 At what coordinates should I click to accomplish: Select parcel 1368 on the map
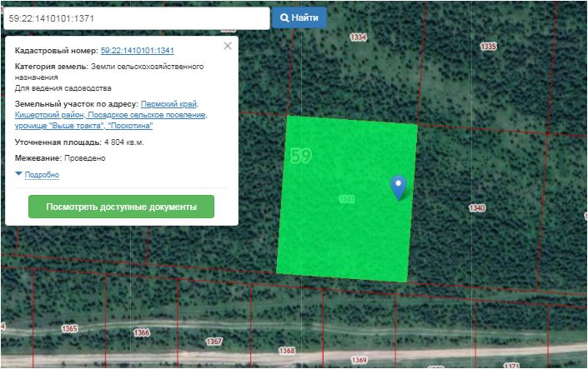(x=285, y=351)
